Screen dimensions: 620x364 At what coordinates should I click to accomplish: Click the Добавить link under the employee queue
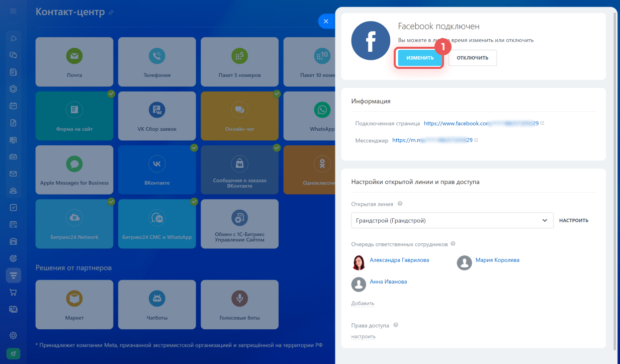pos(363,303)
